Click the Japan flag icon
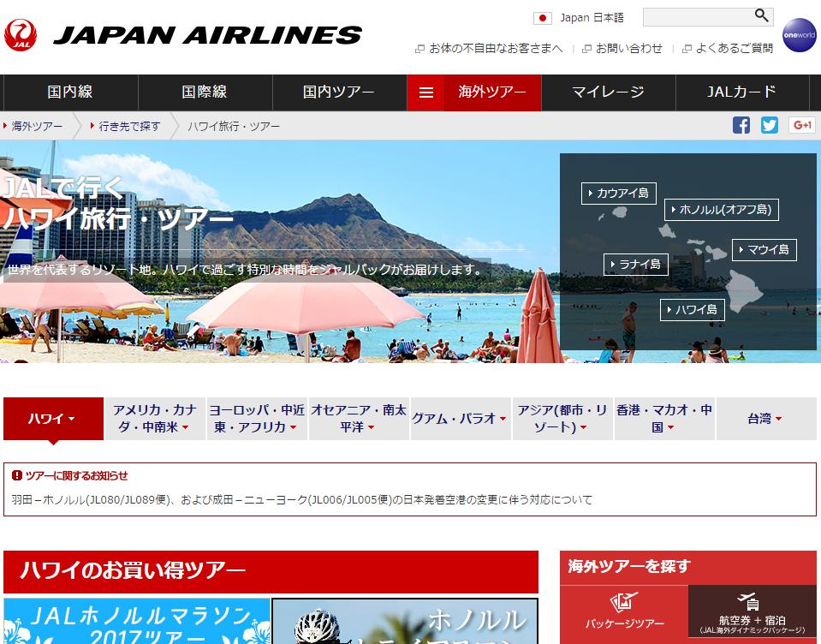 543,18
